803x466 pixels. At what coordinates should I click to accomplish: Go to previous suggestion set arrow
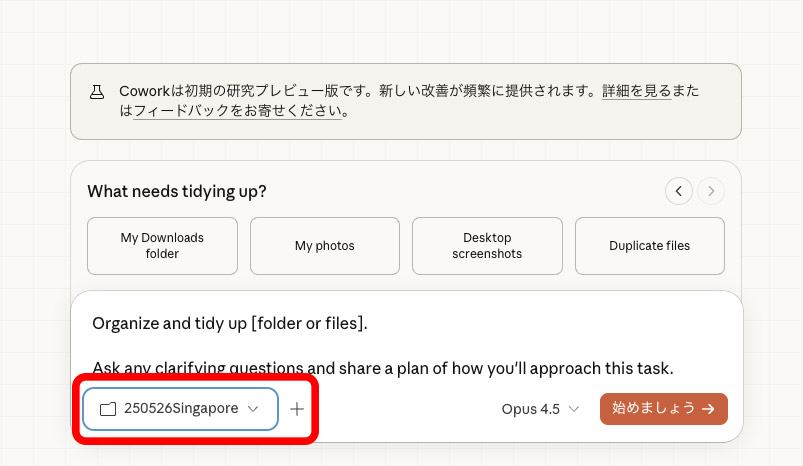(679, 190)
